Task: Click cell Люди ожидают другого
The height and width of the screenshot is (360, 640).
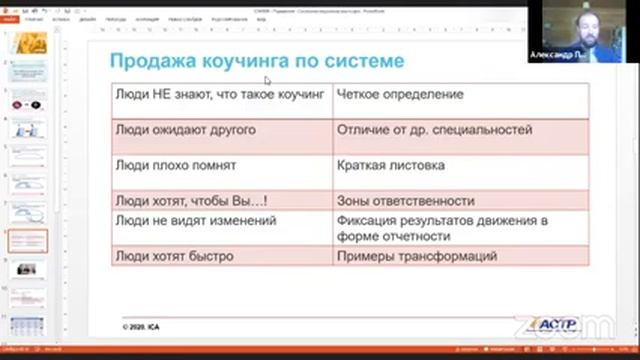Action: click(x=222, y=137)
